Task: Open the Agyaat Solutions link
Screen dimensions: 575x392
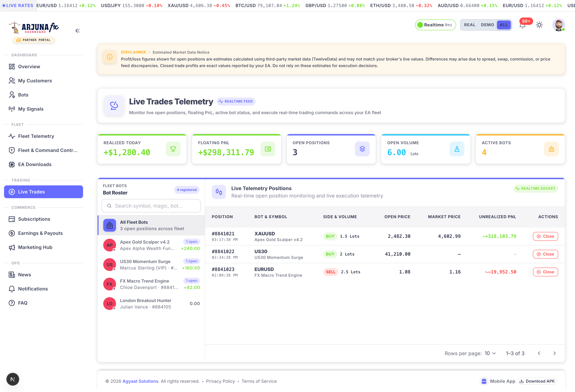Action: 140,381
